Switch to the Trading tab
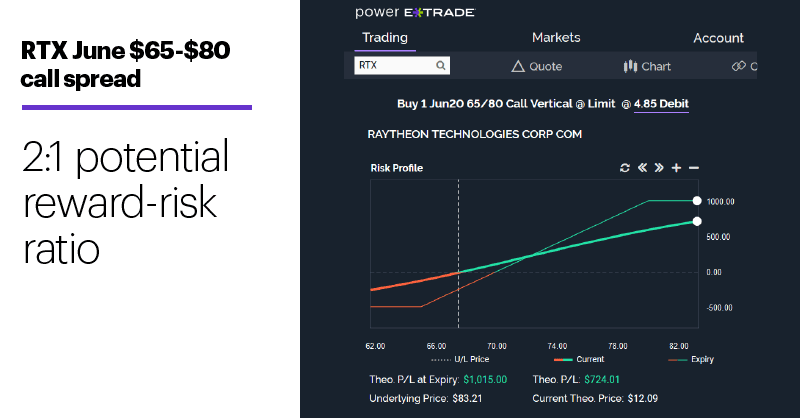Image resolution: width=800 pixels, height=418 pixels. (x=385, y=38)
